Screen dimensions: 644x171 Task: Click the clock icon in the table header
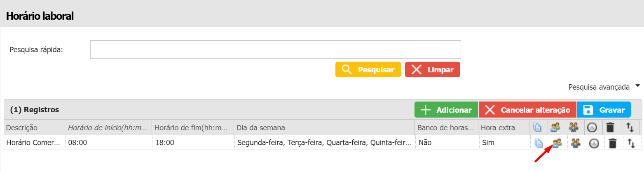[592, 127]
